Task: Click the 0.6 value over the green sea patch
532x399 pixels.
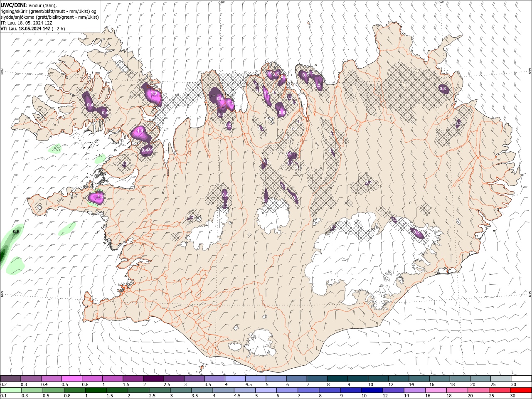Action: coord(16,232)
